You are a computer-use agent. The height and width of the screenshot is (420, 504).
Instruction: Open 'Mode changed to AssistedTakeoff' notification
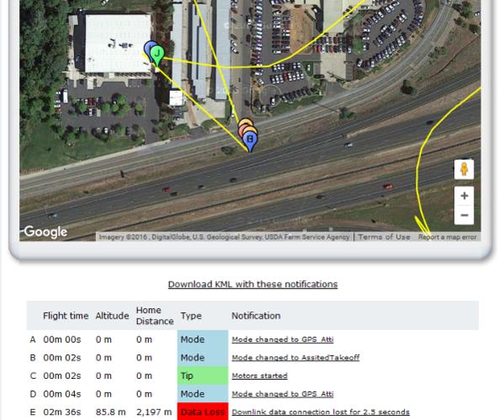point(295,358)
